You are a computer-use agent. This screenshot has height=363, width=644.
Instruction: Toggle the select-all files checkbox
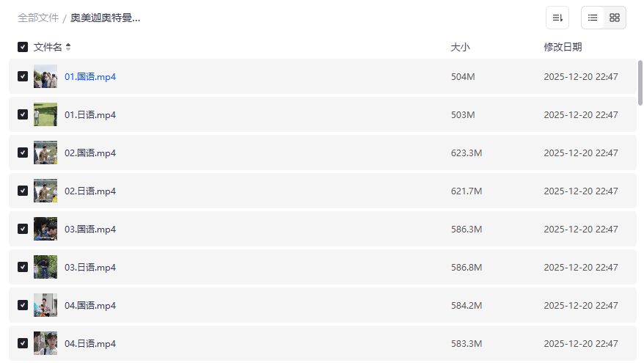point(23,47)
